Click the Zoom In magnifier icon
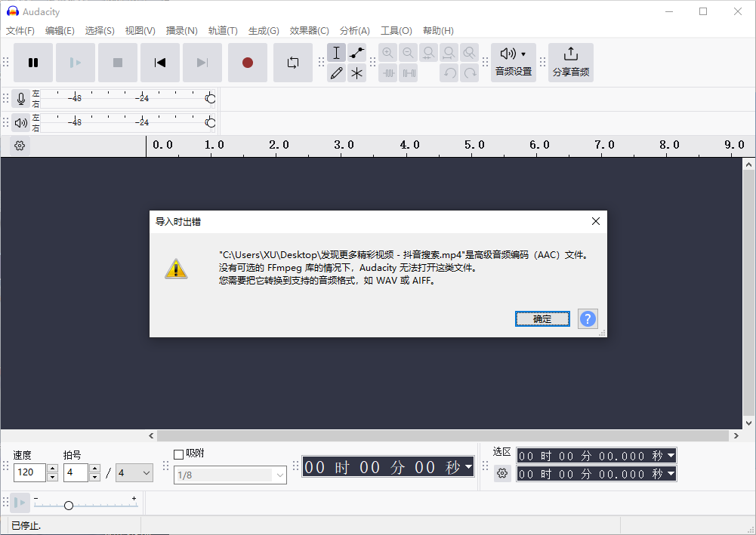 pyautogui.click(x=387, y=53)
